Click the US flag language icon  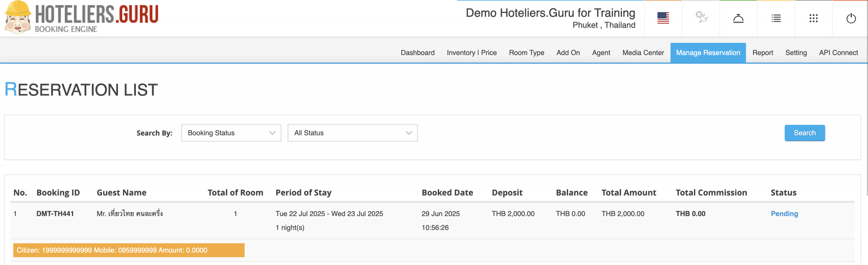(x=663, y=18)
